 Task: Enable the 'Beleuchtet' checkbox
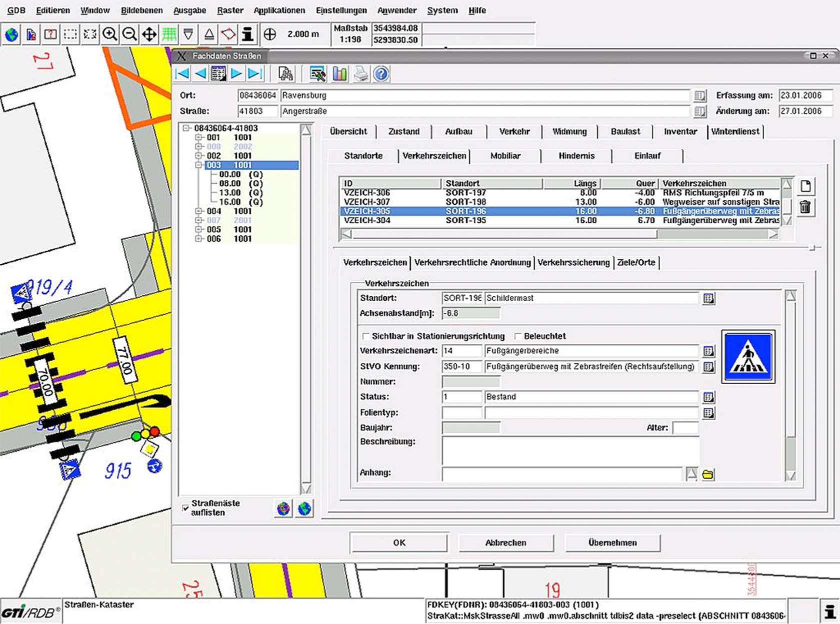[518, 336]
